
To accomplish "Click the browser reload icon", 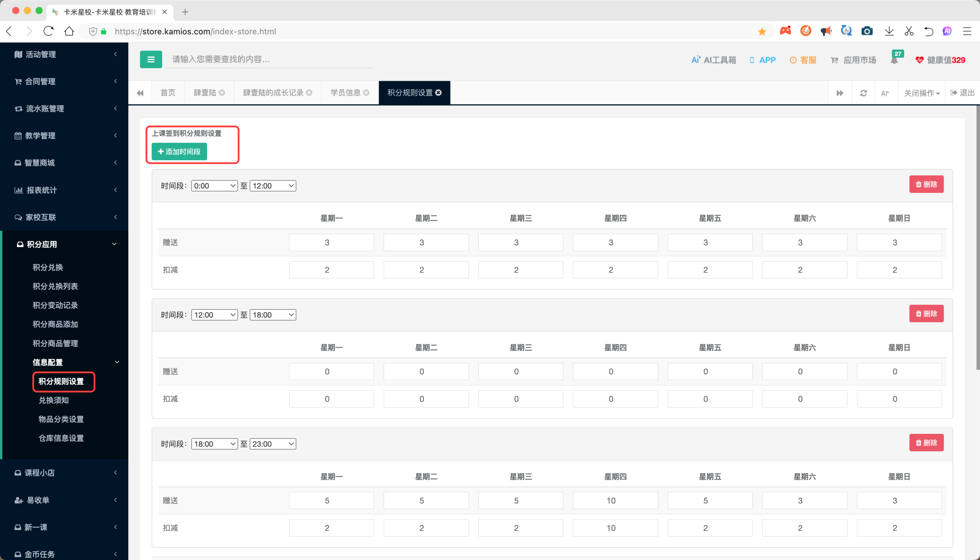I will (49, 31).
